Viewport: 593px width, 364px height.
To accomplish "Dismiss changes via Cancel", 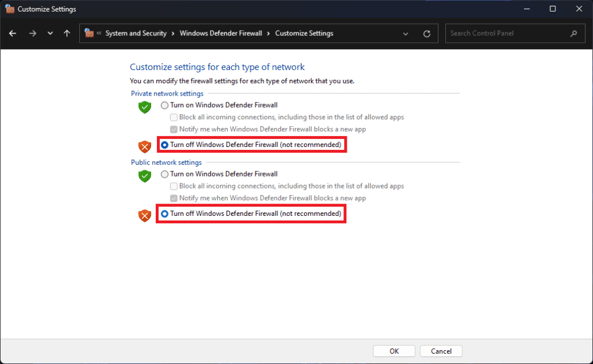I will click(441, 351).
